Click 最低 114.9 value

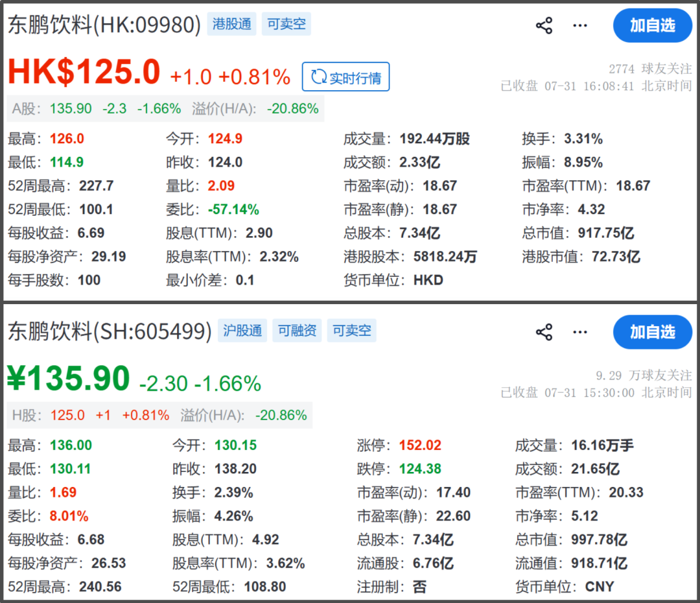point(67,162)
